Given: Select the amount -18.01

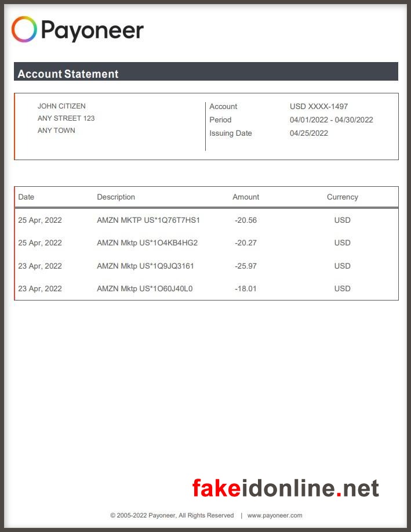Looking at the screenshot, I should [x=246, y=289].
